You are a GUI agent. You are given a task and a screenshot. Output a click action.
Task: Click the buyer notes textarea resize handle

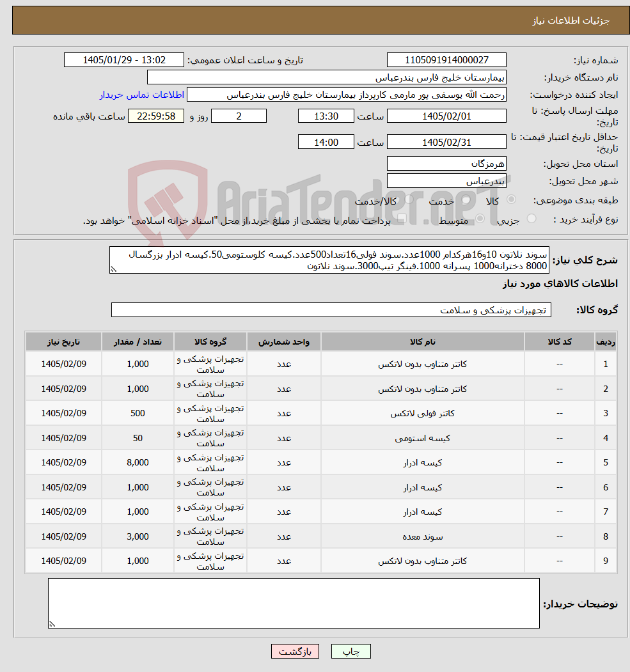(52, 625)
